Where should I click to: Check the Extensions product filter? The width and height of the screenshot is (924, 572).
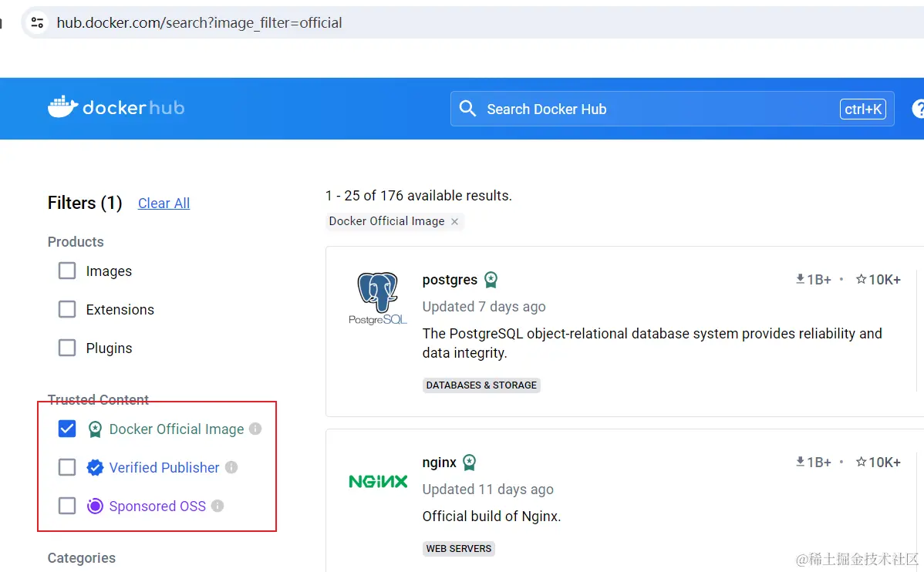[x=67, y=309]
